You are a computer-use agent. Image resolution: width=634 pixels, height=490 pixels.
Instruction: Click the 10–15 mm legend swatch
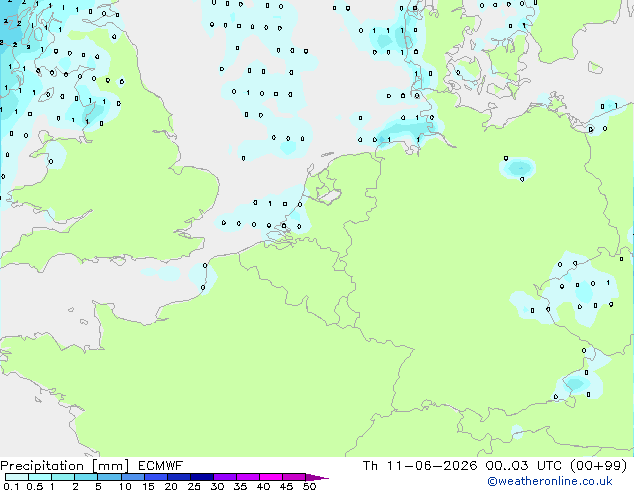point(132,477)
